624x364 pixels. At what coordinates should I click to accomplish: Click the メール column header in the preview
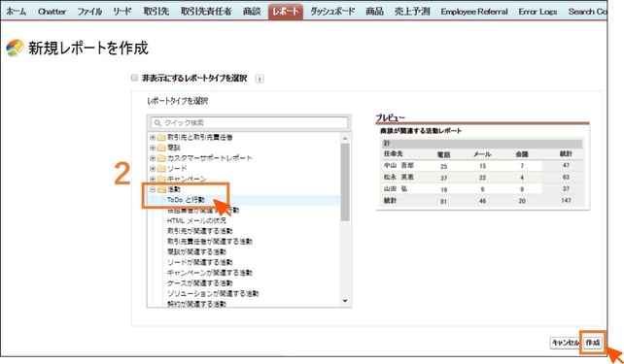[x=482, y=154]
